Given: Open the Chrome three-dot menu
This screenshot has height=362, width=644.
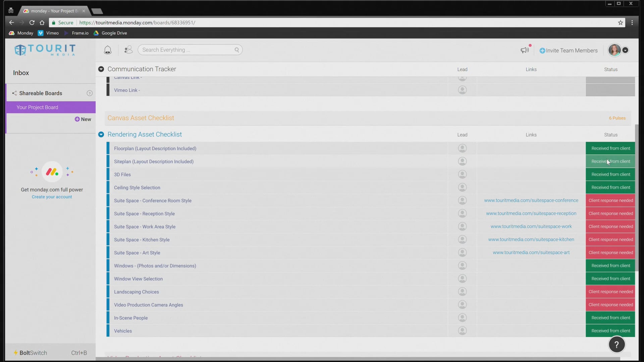Looking at the screenshot, I should (632, 22).
